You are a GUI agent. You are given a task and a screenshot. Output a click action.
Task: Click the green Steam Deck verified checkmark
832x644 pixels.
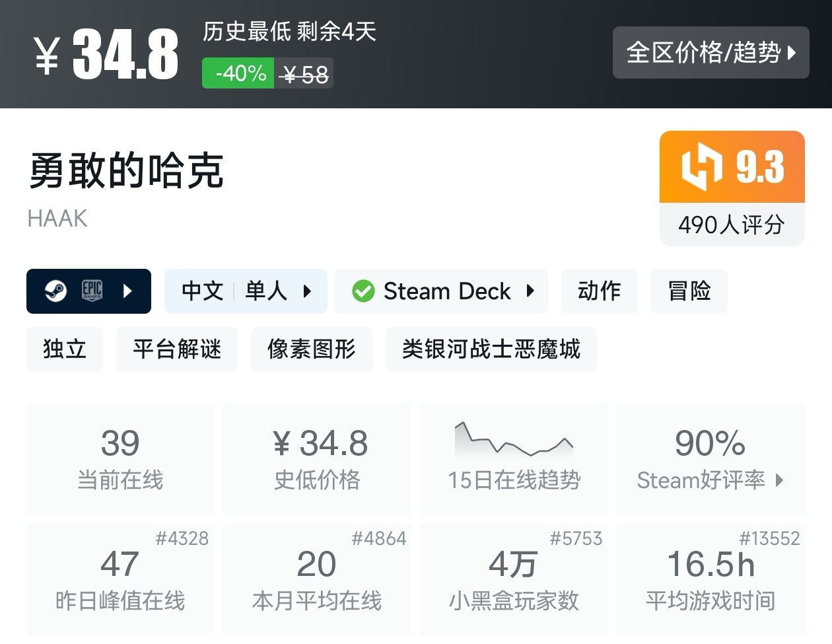(363, 291)
